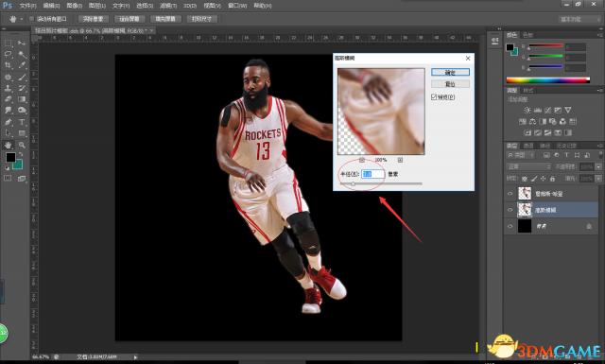605x364 pixels.
Task: Select the Zoom tool
Action: (x=22, y=146)
